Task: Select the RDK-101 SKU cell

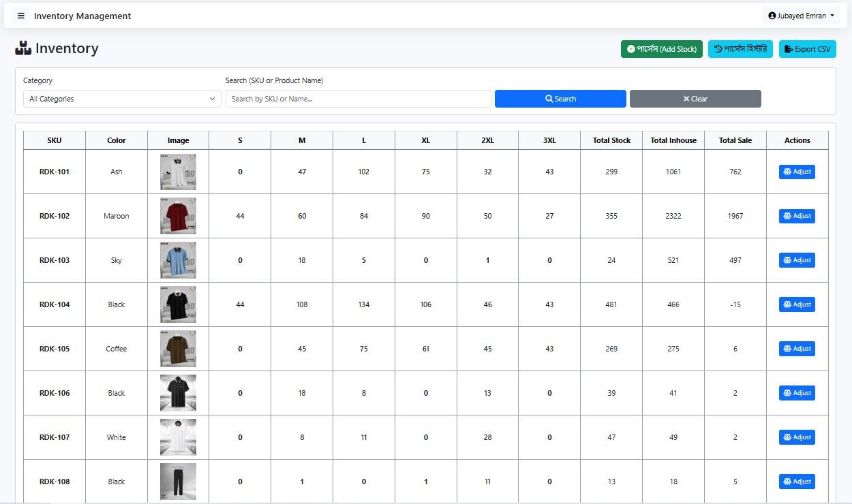Action: pyautogui.click(x=55, y=172)
